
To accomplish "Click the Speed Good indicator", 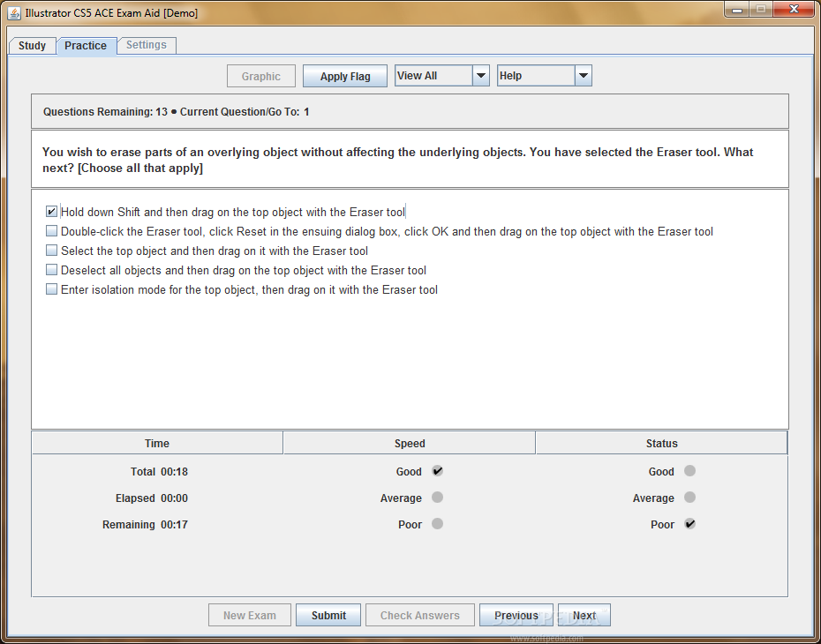I will tap(437, 471).
